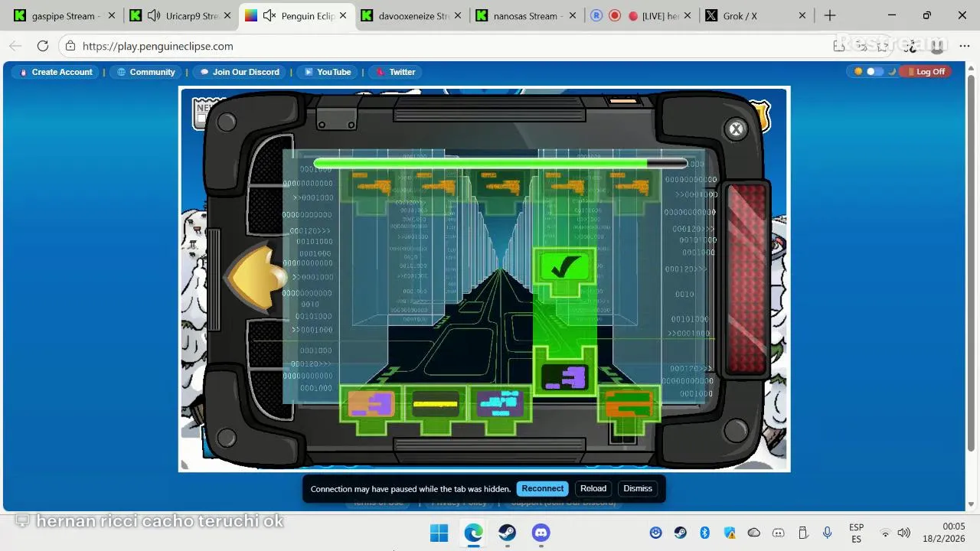Click the news icon at game top-left
980x551 pixels.
pos(204,112)
